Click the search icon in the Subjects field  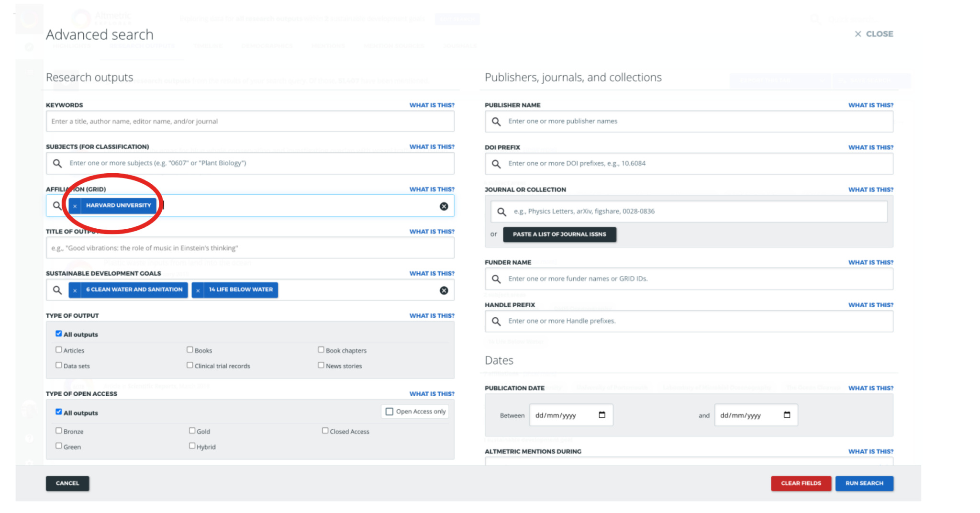57,163
